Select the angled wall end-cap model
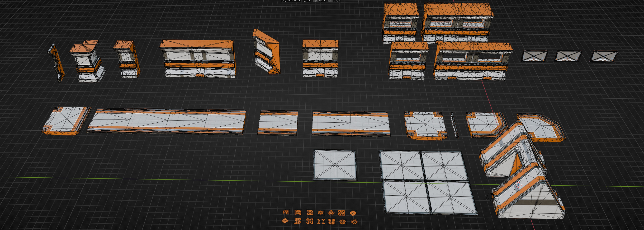 coord(266,52)
